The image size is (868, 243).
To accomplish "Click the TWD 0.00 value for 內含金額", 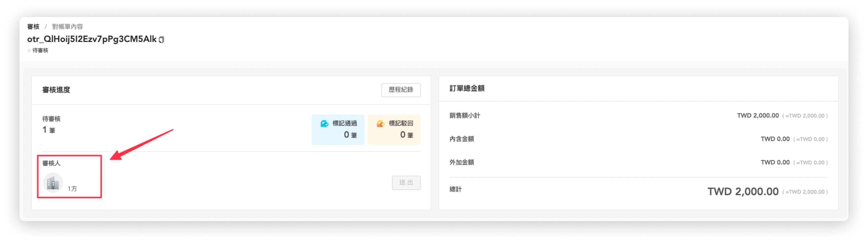I will point(775,139).
